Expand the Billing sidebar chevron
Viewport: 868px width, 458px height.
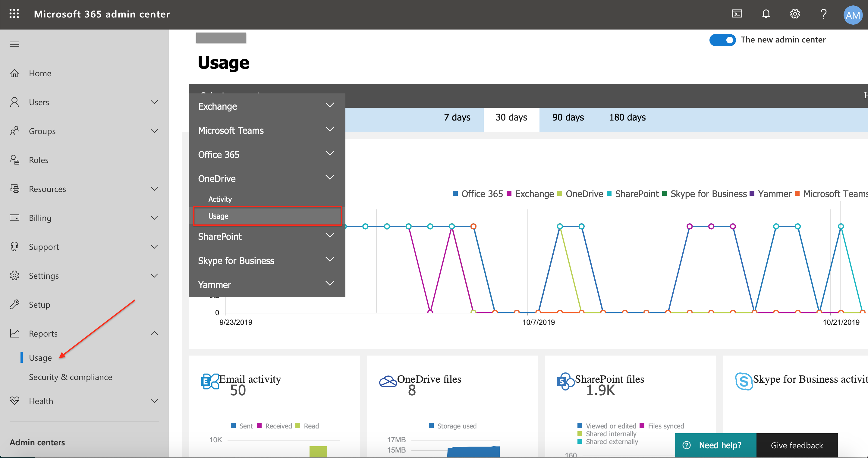154,218
